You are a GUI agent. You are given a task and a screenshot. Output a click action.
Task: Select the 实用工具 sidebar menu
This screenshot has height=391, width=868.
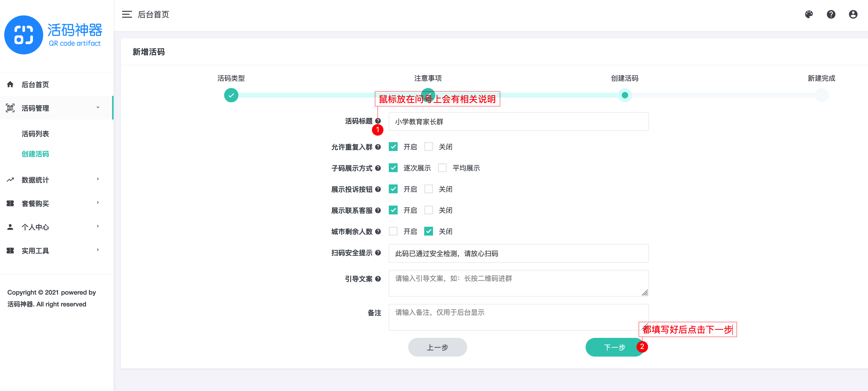click(57, 250)
